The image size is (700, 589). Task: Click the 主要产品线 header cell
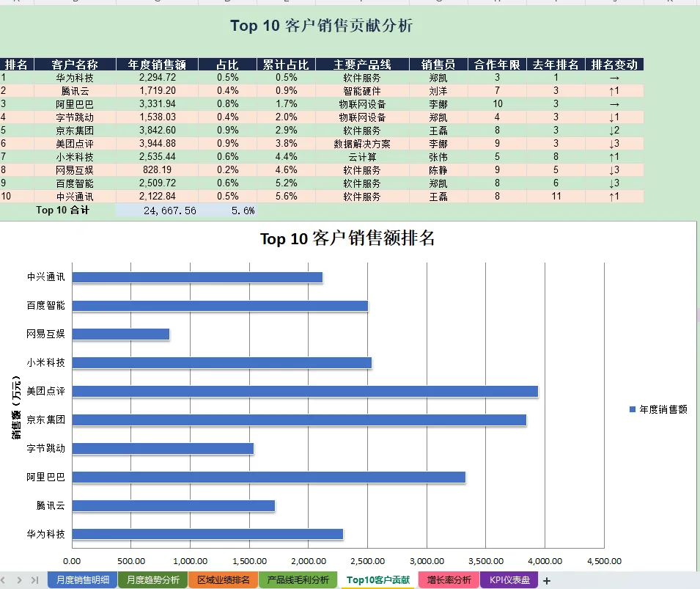[363, 65]
